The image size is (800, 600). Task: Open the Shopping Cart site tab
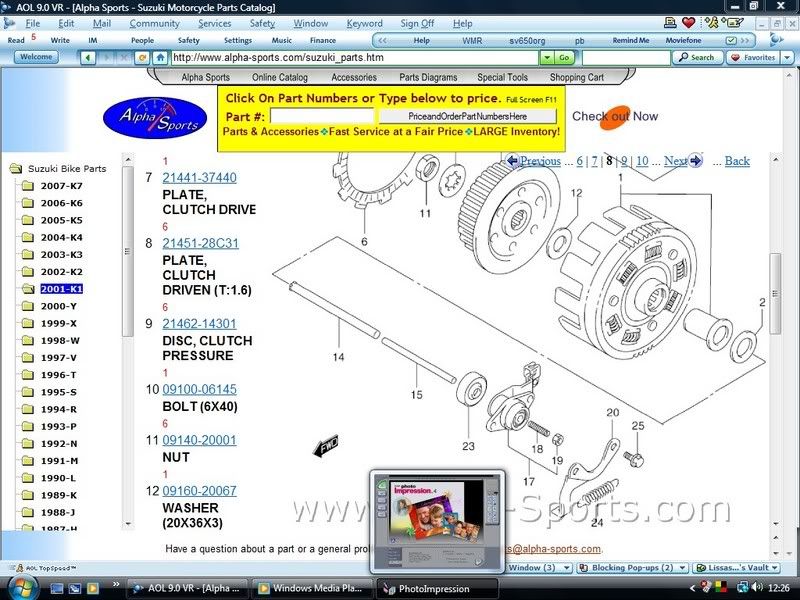(x=577, y=77)
